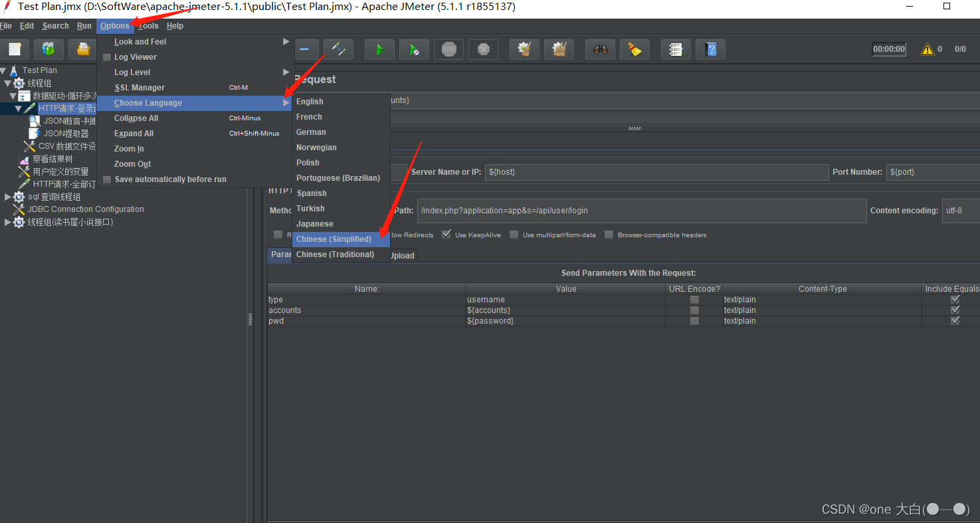Toggle the Log Viewer checkbox in Options menu
Screen dimensions: 980x523
coord(107,57)
